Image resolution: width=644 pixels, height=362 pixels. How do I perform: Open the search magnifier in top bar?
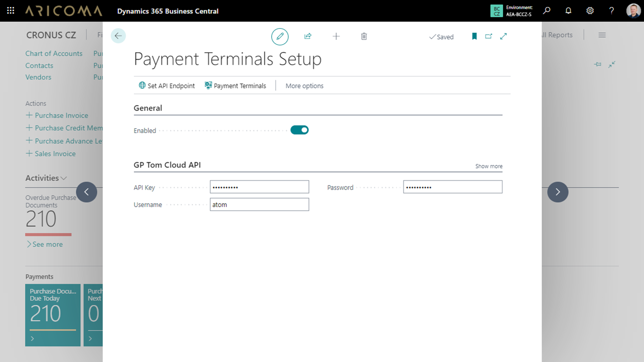click(547, 11)
